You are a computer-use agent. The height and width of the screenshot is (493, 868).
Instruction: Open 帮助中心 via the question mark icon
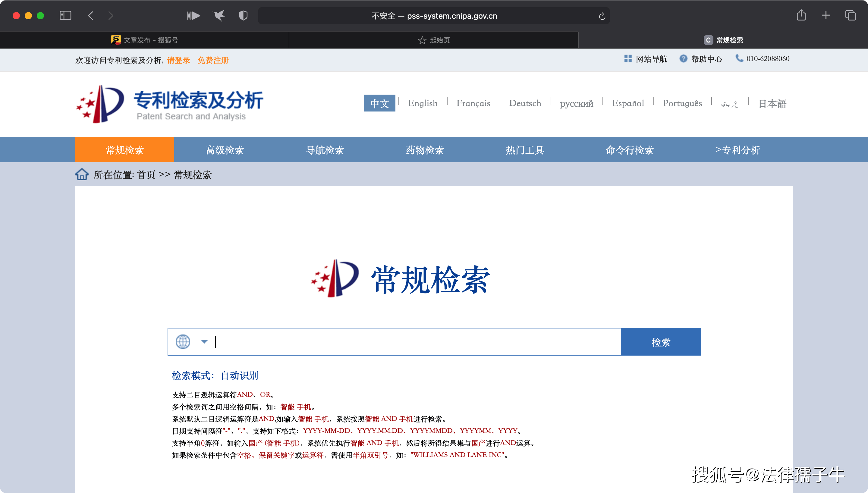click(x=684, y=58)
